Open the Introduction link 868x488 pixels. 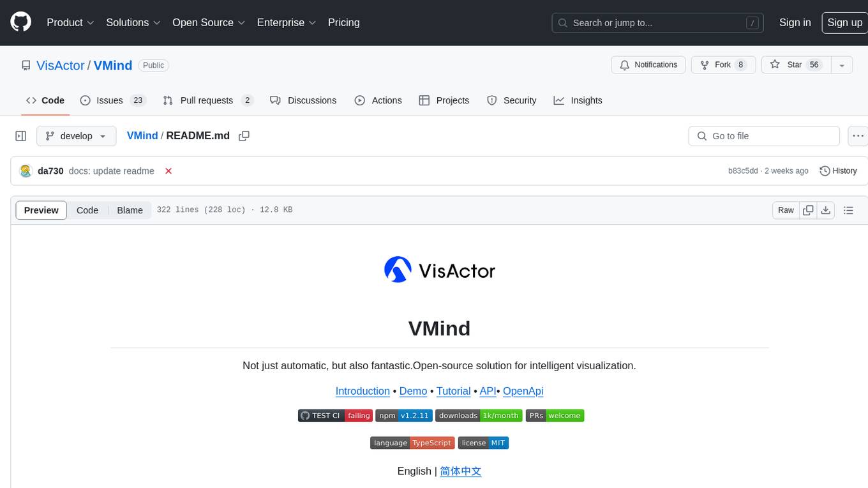coord(363,391)
